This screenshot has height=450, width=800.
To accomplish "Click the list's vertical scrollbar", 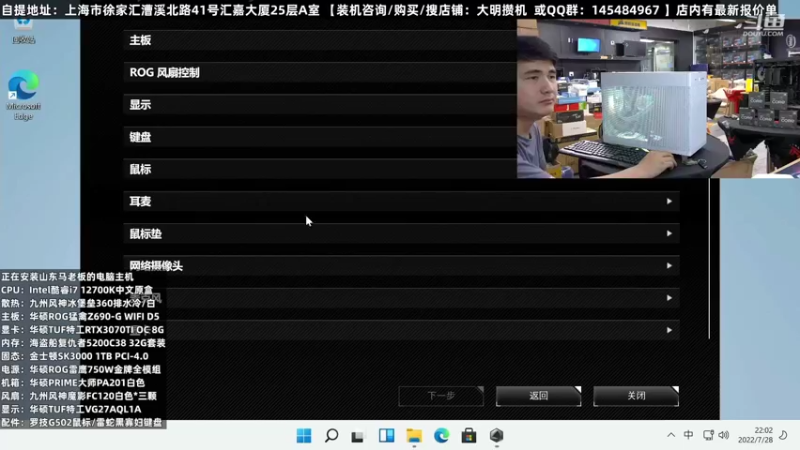I will pos(709,258).
